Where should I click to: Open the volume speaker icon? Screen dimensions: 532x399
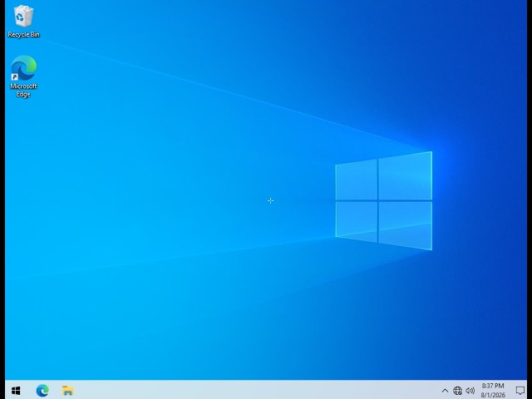point(470,391)
